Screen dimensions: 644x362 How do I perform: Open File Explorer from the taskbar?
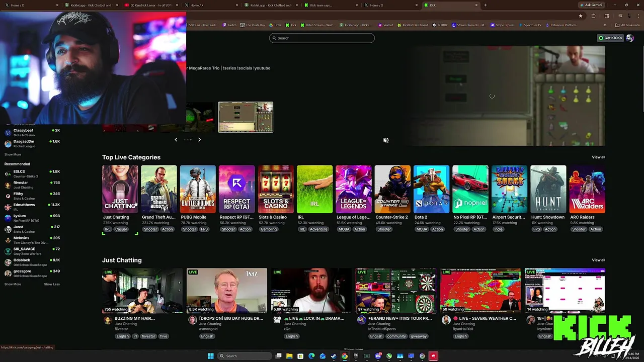[289, 356]
